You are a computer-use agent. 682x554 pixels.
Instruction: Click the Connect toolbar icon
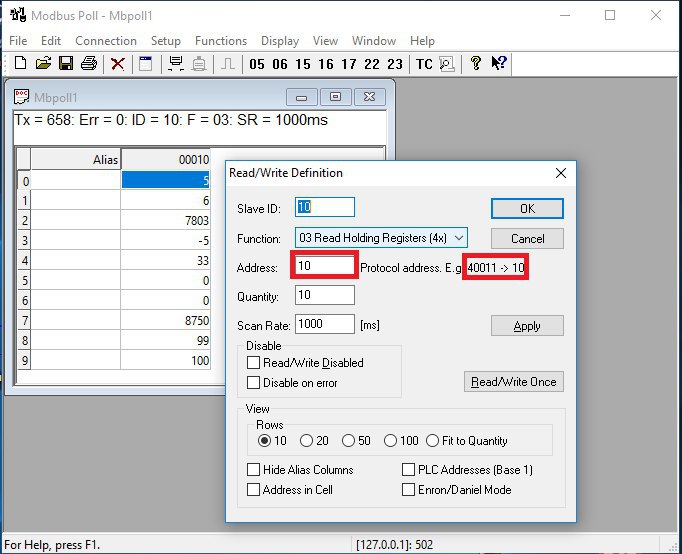point(176,63)
